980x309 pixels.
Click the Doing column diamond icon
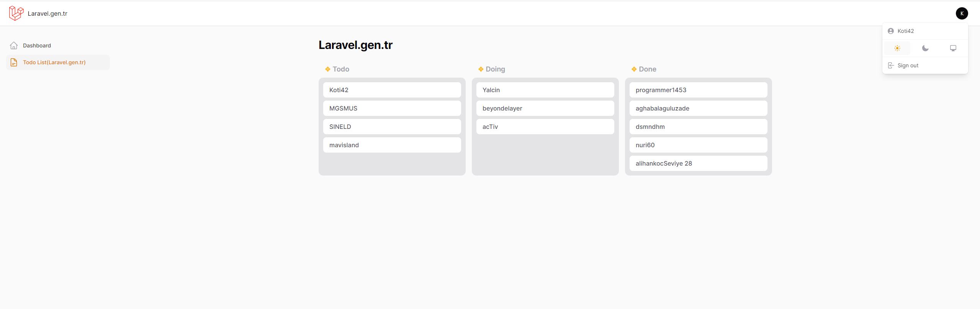click(481, 69)
